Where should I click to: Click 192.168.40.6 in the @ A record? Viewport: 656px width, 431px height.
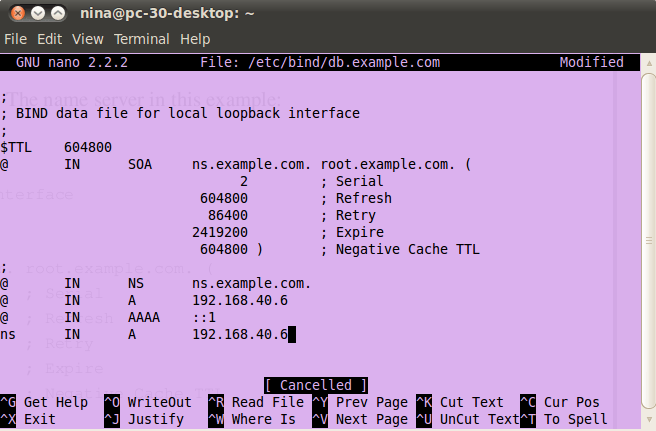[x=240, y=300]
